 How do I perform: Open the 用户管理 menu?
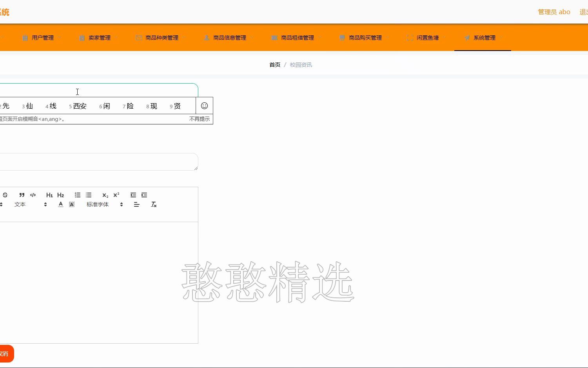42,38
